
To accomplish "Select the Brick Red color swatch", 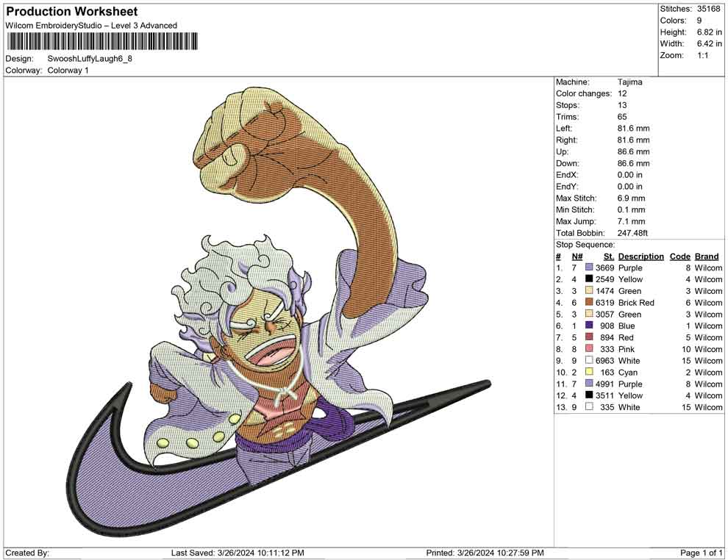I will 589,303.
